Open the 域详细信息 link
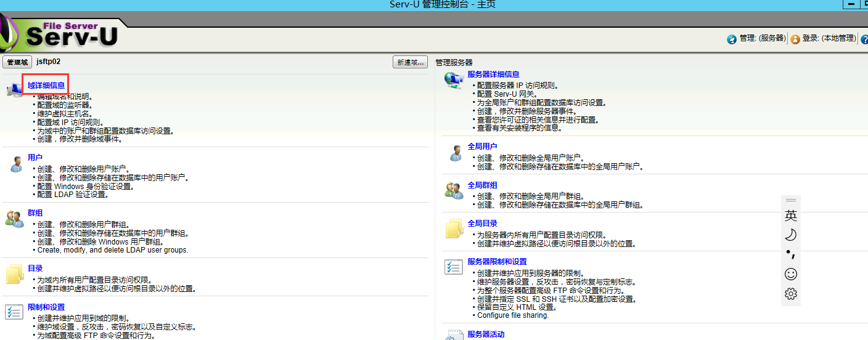 46,86
